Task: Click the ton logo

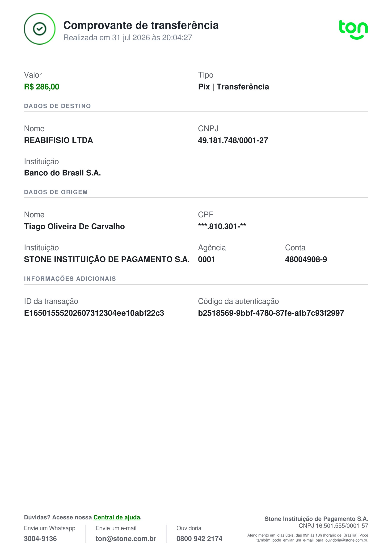Action: click(x=353, y=30)
